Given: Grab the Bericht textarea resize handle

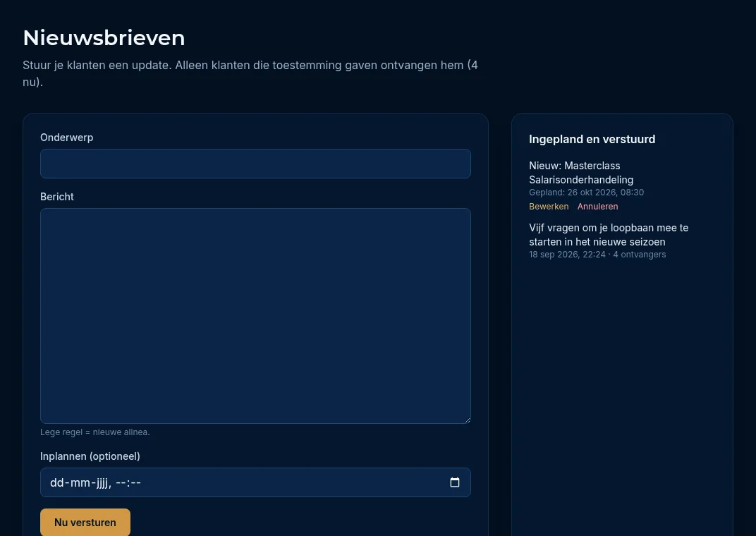Looking at the screenshot, I should (x=467, y=420).
